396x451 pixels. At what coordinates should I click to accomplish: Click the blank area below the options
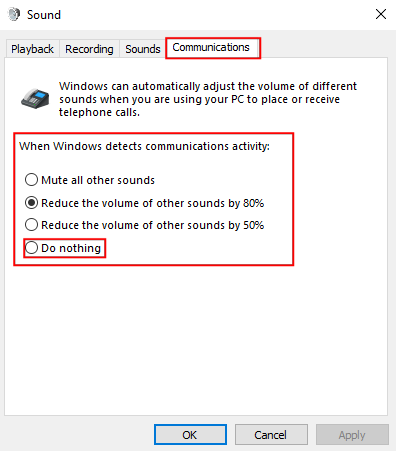click(x=196, y=340)
